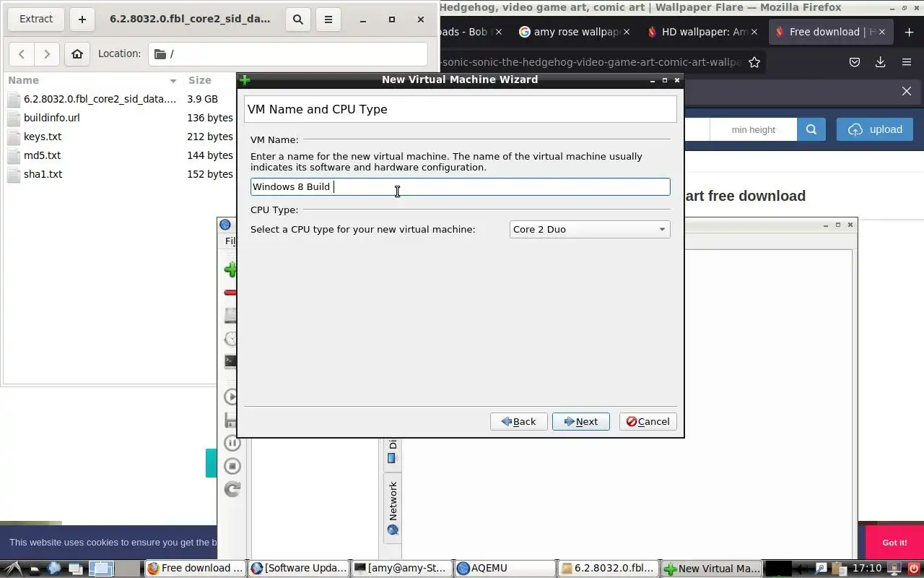Click AQEMU delete VM red minus icon
The height and width of the screenshot is (578, 924).
pos(230,293)
